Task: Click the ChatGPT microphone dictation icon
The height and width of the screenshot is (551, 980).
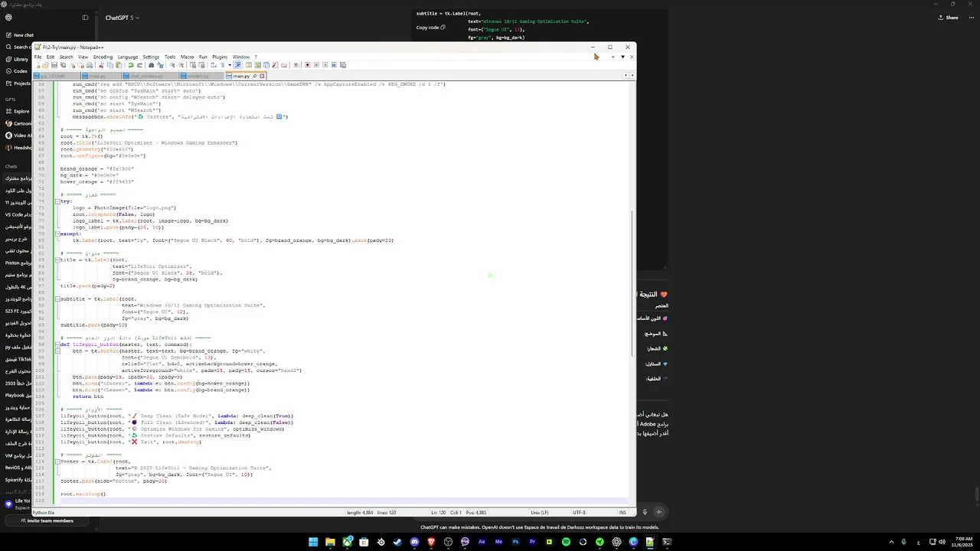Action: [645, 512]
